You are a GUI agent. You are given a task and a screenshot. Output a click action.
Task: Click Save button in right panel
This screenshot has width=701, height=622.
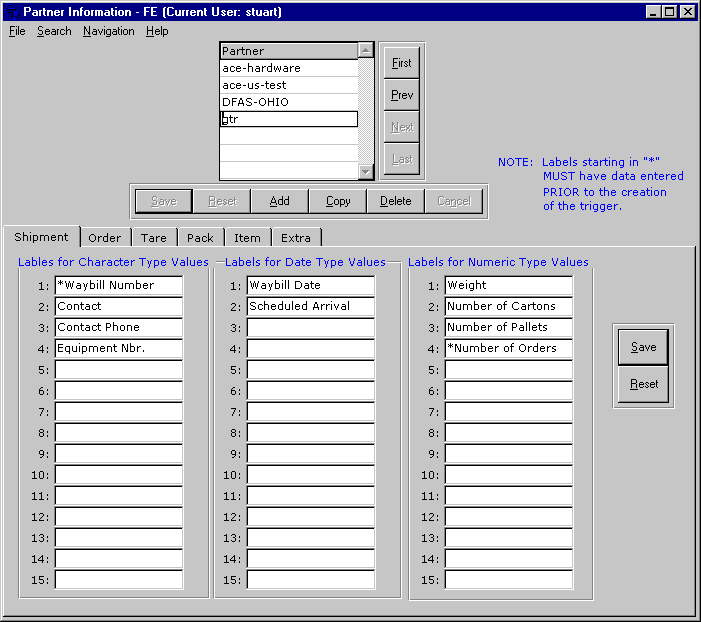[x=644, y=347]
